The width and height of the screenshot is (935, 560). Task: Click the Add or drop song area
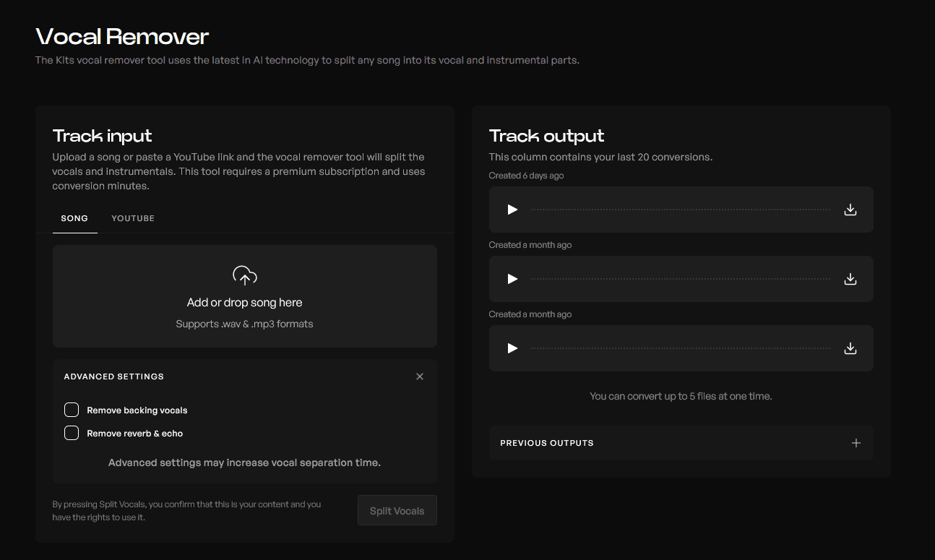click(x=245, y=296)
